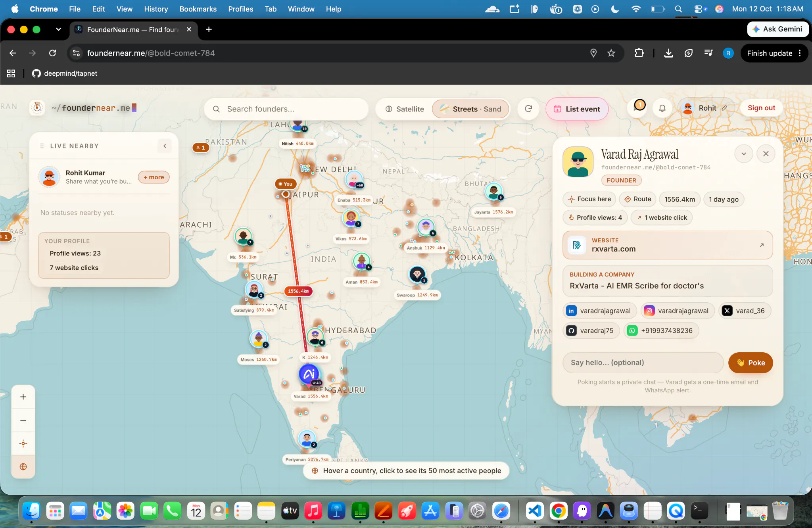Expand status with + more button
The image size is (812, 528).
(154, 177)
